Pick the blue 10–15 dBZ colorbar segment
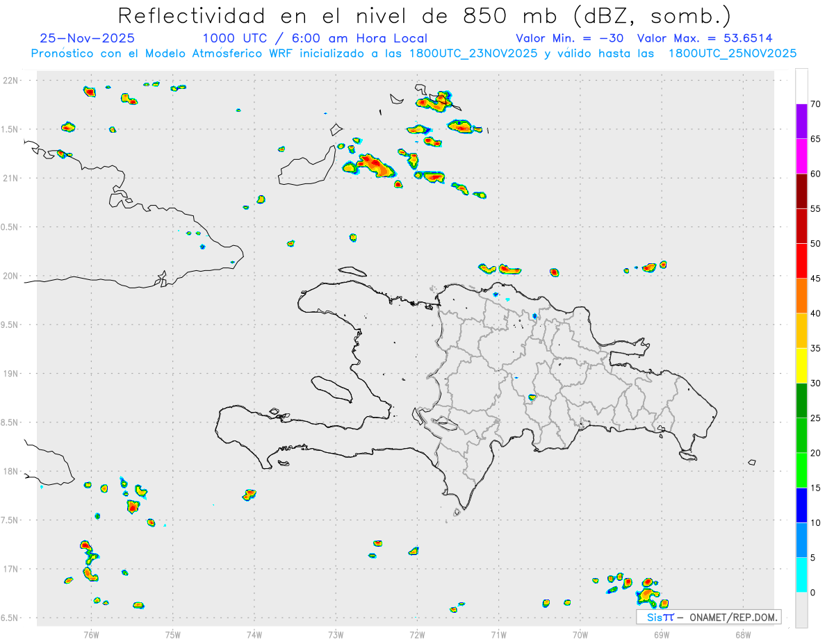834x644 pixels. point(801,505)
